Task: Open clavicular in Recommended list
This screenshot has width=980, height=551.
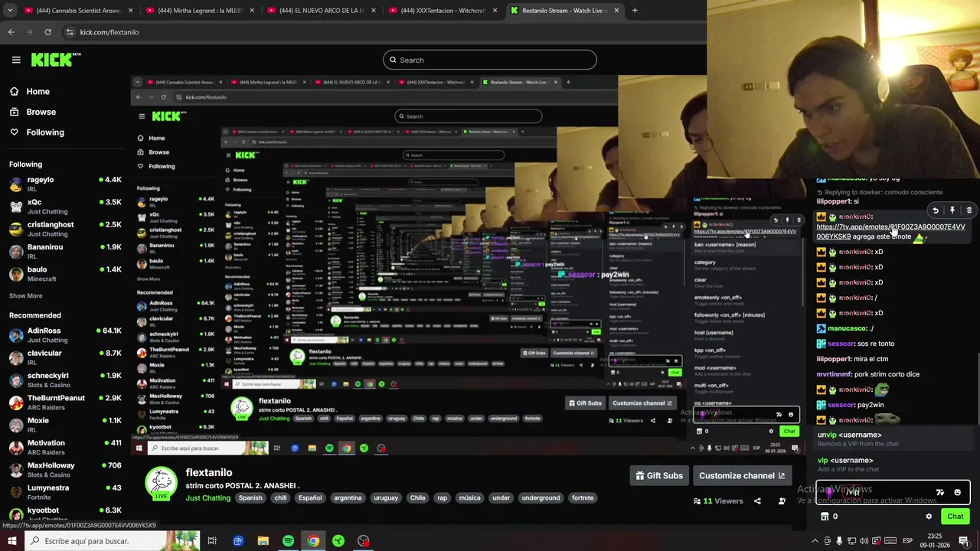Action: click(x=65, y=357)
